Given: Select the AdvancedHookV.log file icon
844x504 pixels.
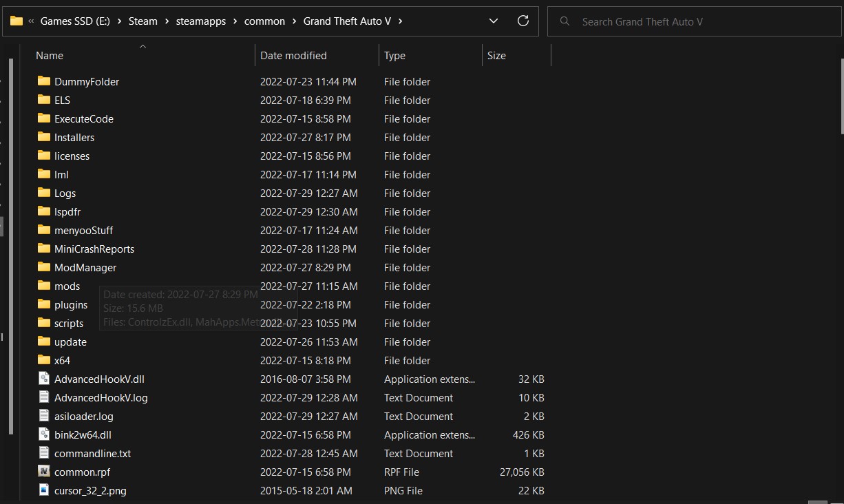Looking at the screenshot, I should coord(44,397).
